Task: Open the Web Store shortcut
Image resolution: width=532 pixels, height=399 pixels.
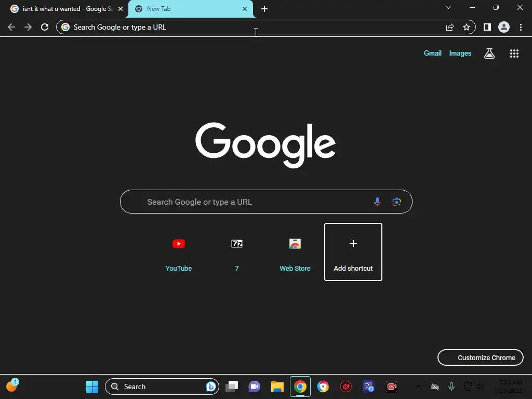Action: 295,252
